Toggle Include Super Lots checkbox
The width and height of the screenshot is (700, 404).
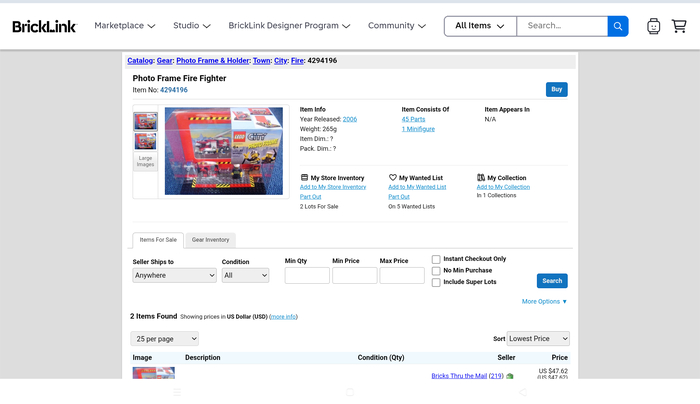point(436,282)
